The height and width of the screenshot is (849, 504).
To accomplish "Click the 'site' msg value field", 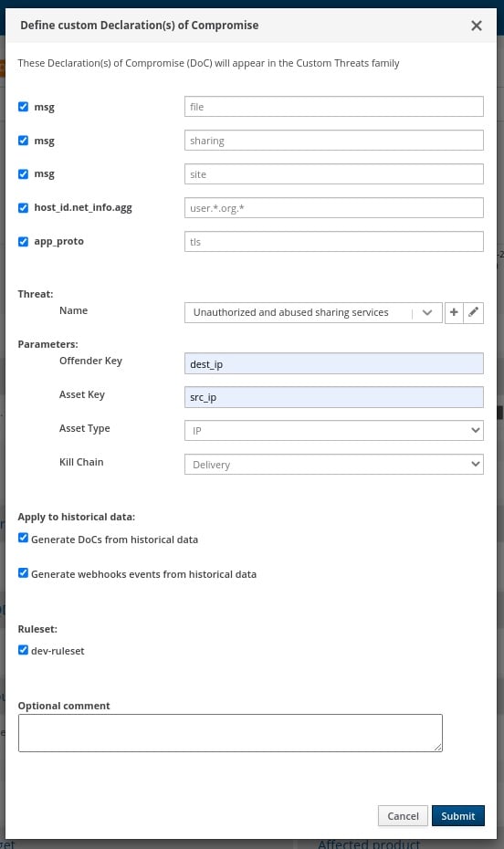I will (334, 173).
